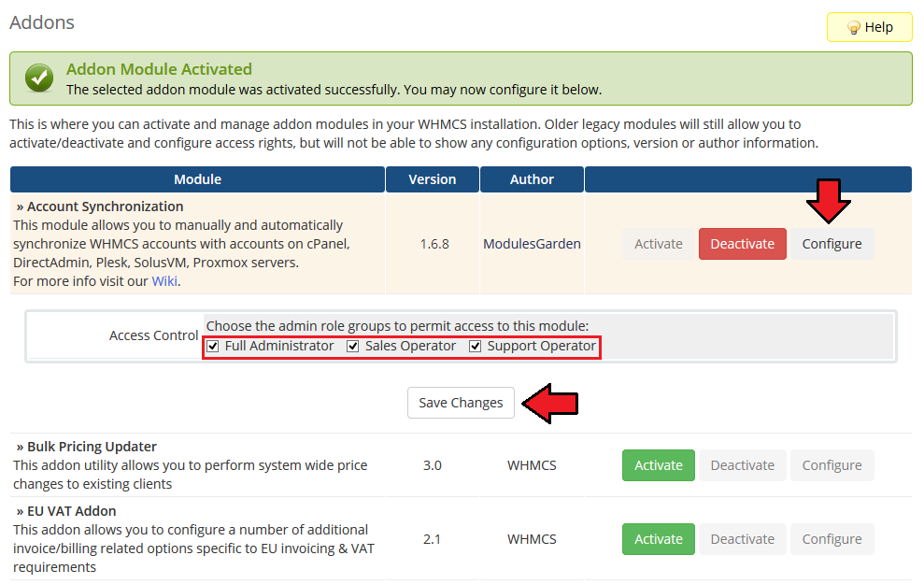Click the greyed Deactivate for EU VAT Addon
The width and height of the screenshot is (924, 584).
[743, 539]
